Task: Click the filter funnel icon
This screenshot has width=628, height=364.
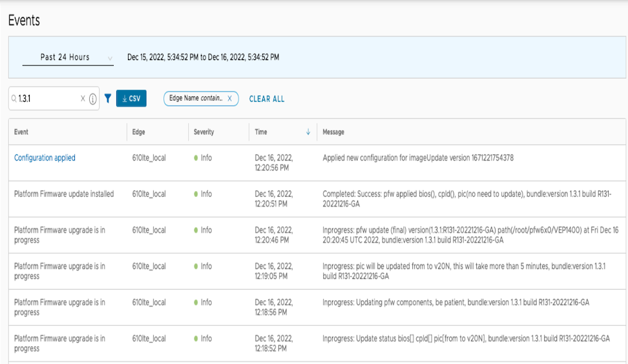Action: (x=108, y=99)
